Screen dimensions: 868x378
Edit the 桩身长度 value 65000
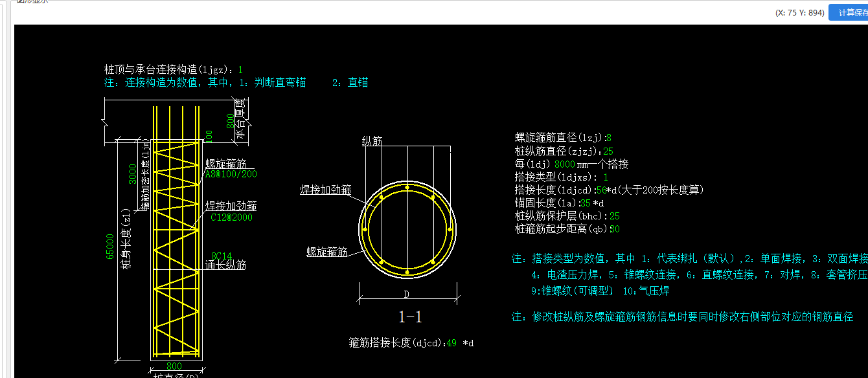(111, 247)
